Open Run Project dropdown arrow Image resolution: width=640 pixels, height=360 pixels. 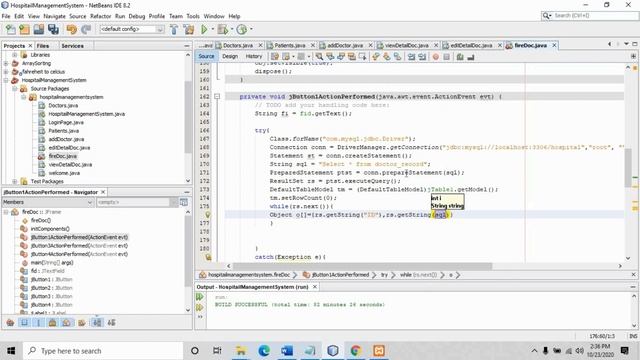212,29
